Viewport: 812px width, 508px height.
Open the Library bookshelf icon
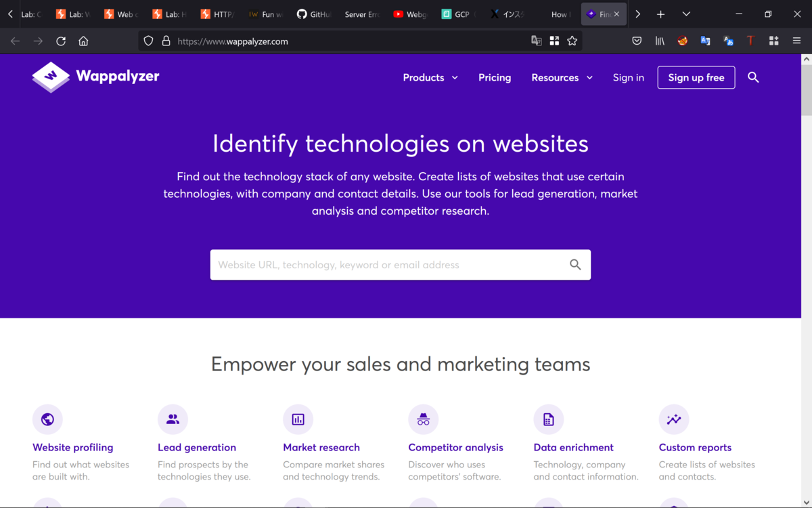click(x=660, y=41)
